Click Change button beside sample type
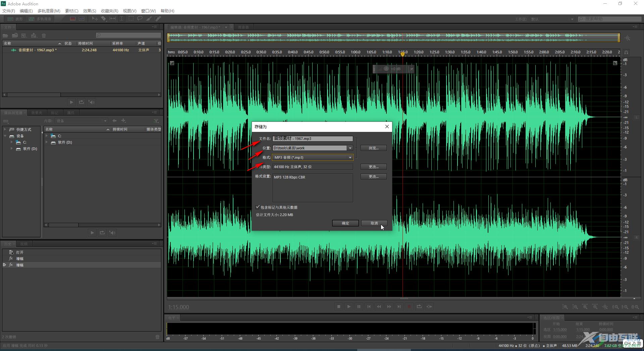Image resolution: width=644 pixels, height=351 pixels. click(373, 167)
